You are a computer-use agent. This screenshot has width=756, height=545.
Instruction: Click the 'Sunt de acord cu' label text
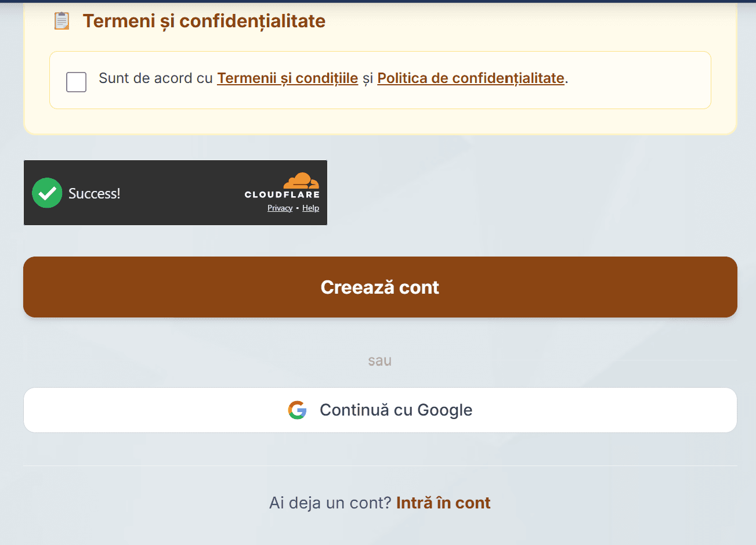tap(155, 78)
